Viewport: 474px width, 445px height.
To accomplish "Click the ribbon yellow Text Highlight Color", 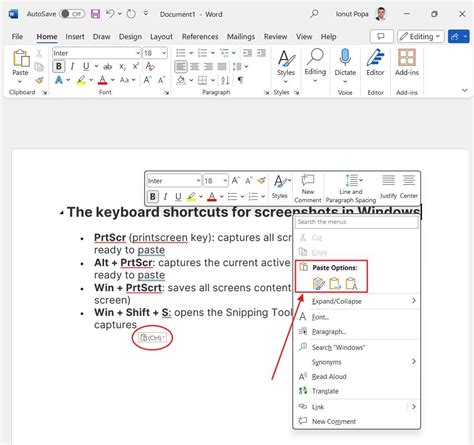I will (81, 80).
